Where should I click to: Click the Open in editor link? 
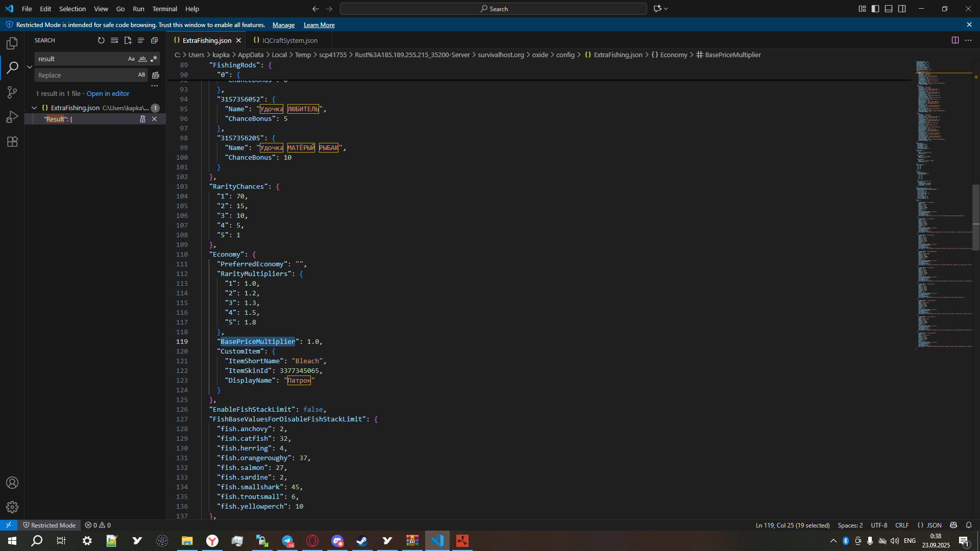point(108,93)
